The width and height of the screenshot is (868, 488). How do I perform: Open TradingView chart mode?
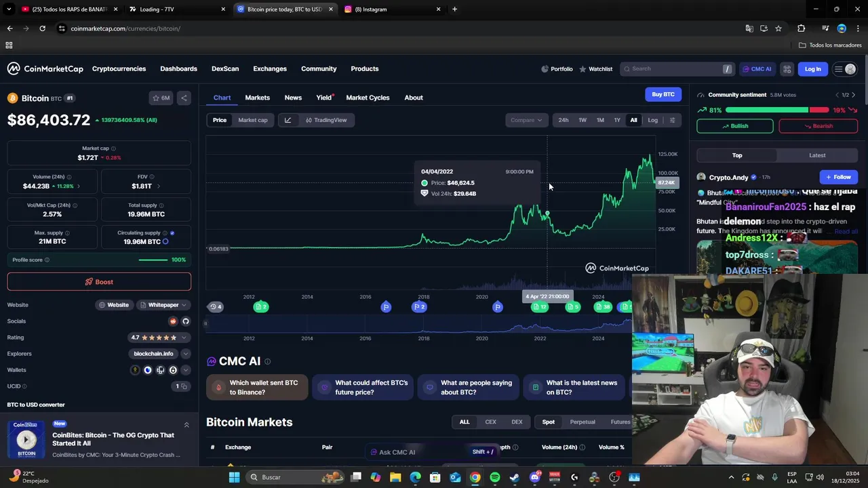tap(325, 120)
